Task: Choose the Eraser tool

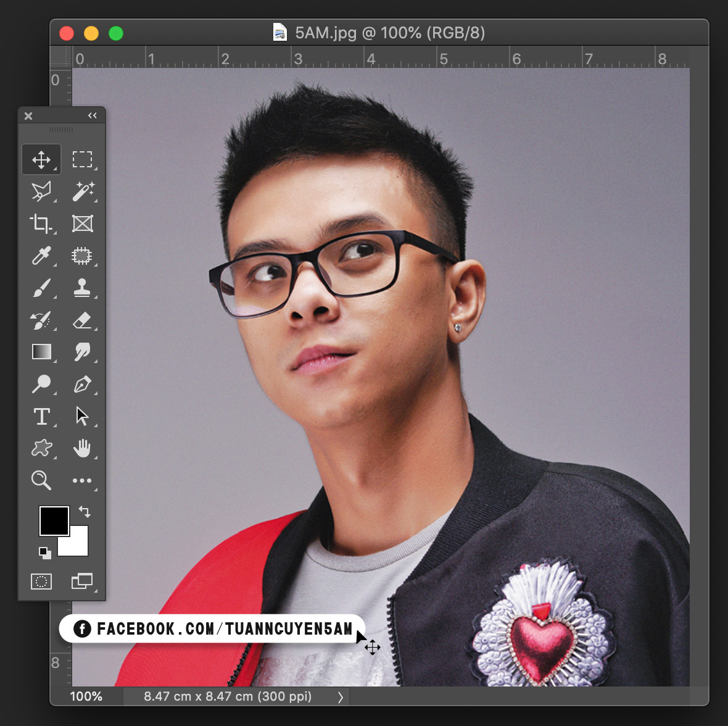Action: click(x=82, y=320)
